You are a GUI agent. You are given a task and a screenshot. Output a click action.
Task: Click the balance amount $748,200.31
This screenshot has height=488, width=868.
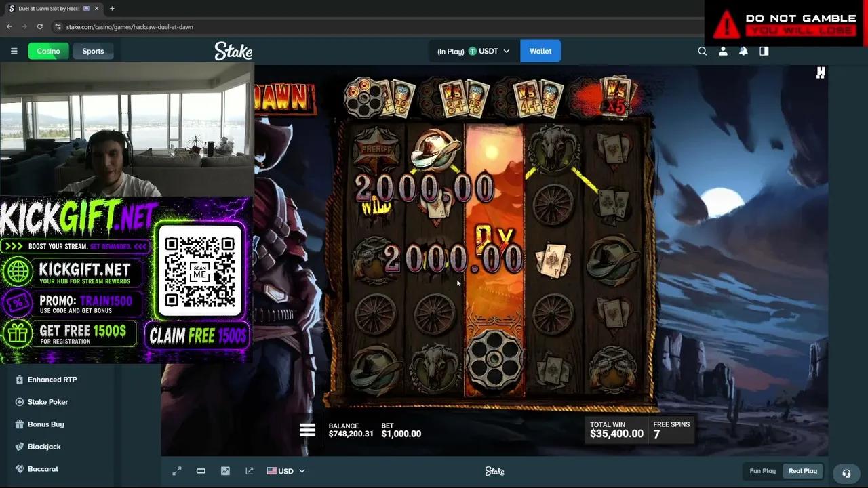click(x=351, y=434)
